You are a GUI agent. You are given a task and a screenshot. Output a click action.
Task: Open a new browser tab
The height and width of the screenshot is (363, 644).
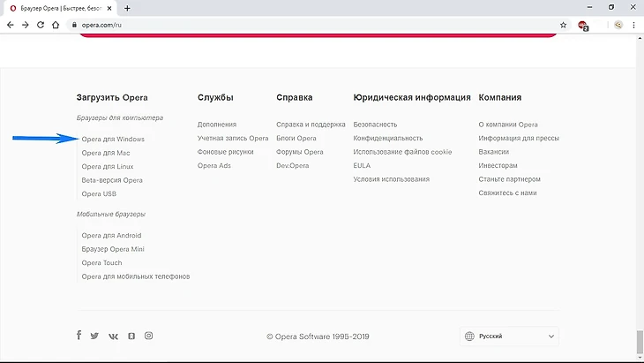(x=127, y=8)
